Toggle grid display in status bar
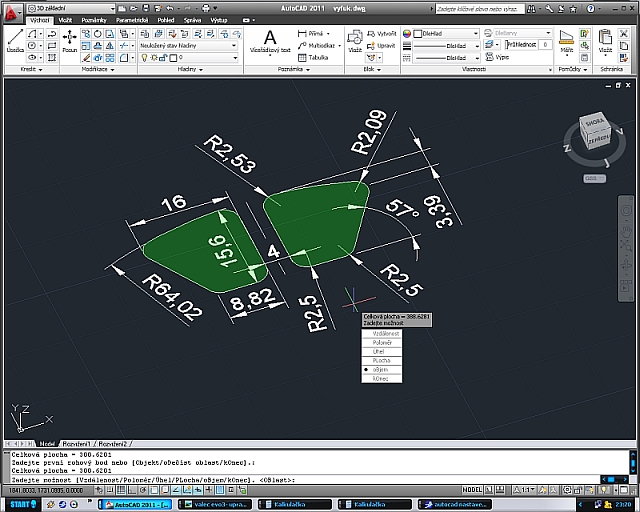640x512 pixels. click(x=121, y=490)
